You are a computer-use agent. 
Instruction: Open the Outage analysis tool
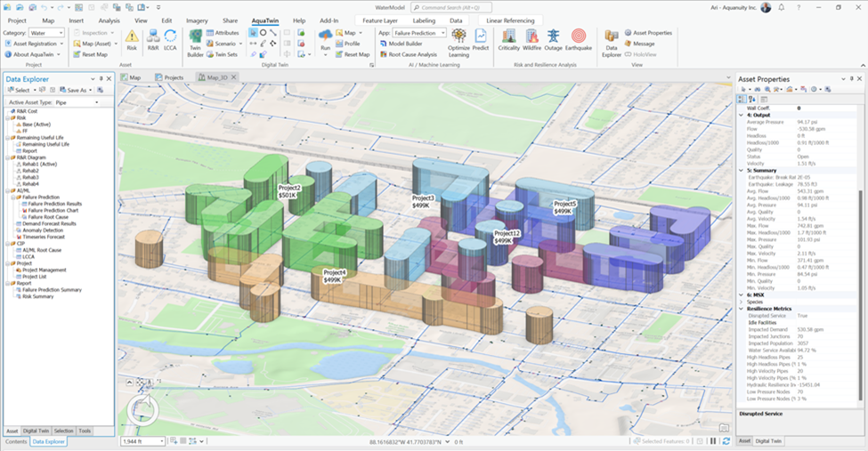pyautogui.click(x=555, y=39)
